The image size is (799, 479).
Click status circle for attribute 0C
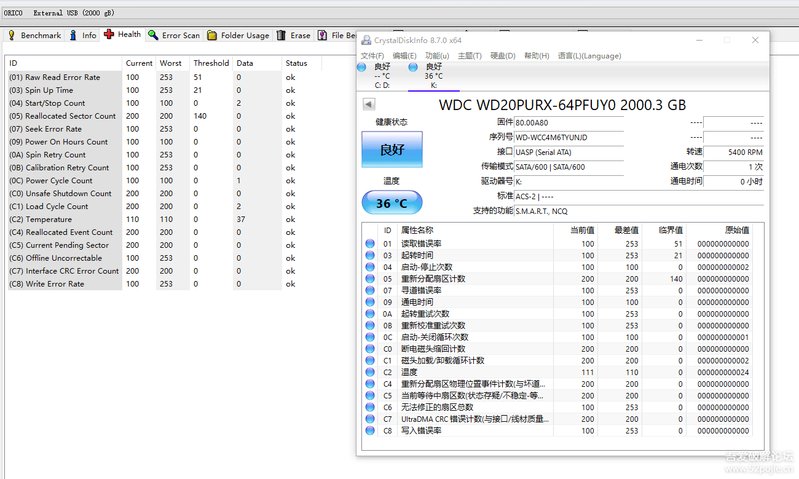(370, 337)
